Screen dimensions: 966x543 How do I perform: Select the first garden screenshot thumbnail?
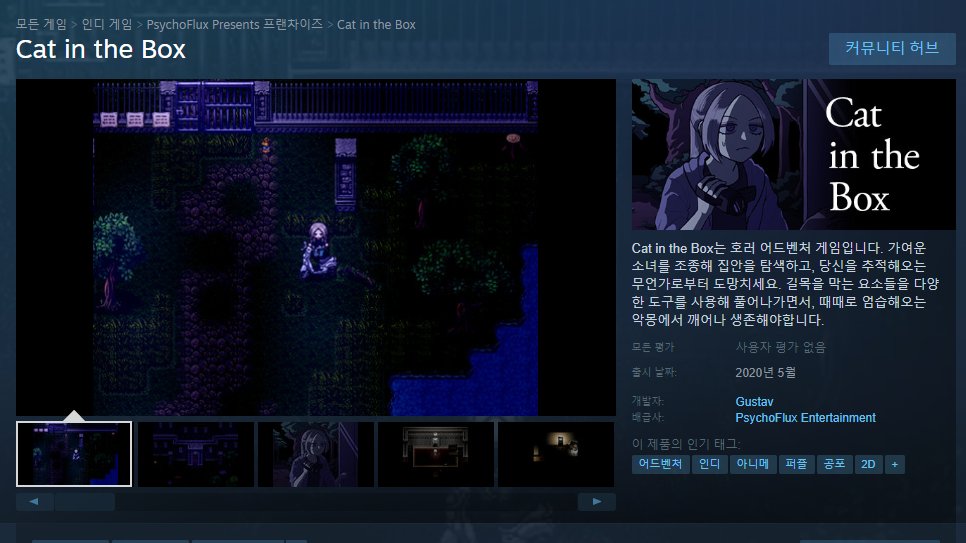pos(74,454)
